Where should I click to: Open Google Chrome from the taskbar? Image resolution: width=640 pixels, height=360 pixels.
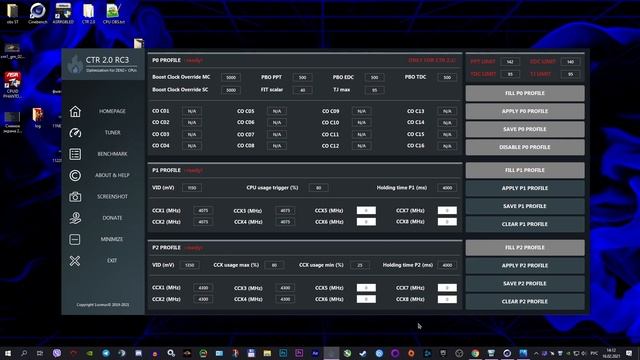click(475, 353)
